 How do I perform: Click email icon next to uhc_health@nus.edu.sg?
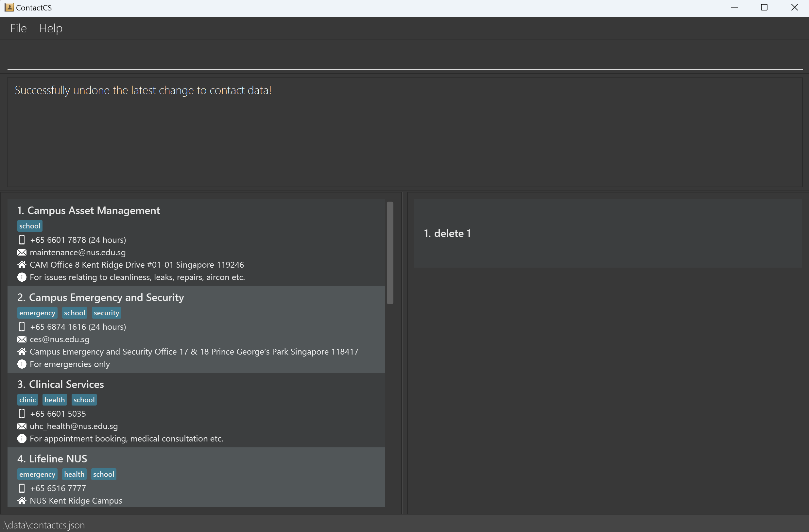point(22,426)
